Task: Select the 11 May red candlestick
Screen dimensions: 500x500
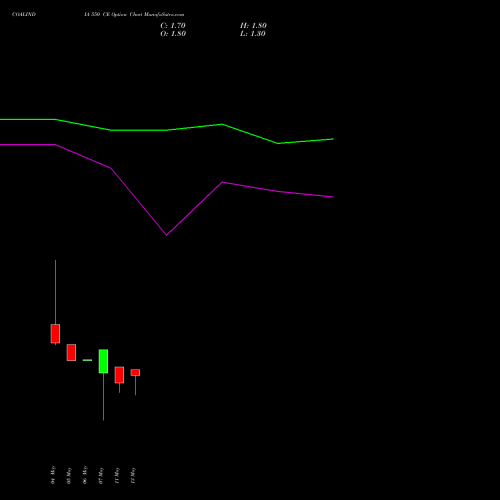Action: [x=119, y=375]
